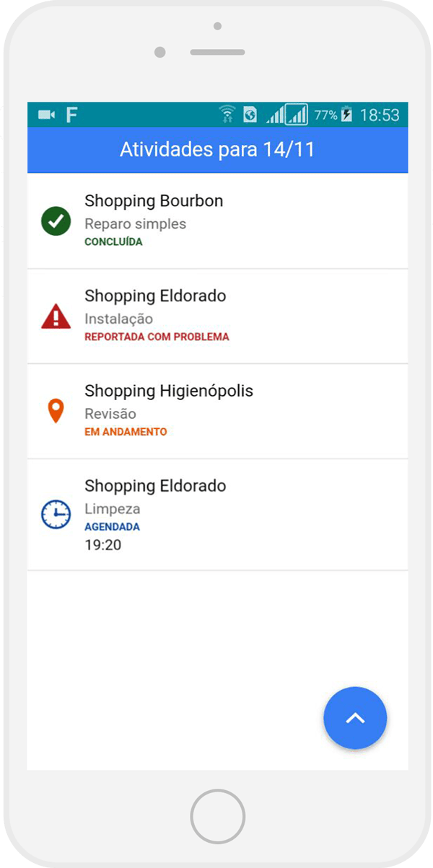Toggle the EM ANDAMENTO status on Shopping Higienópolis
Screen dimensions: 433x868
pyautogui.click(x=126, y=432)
